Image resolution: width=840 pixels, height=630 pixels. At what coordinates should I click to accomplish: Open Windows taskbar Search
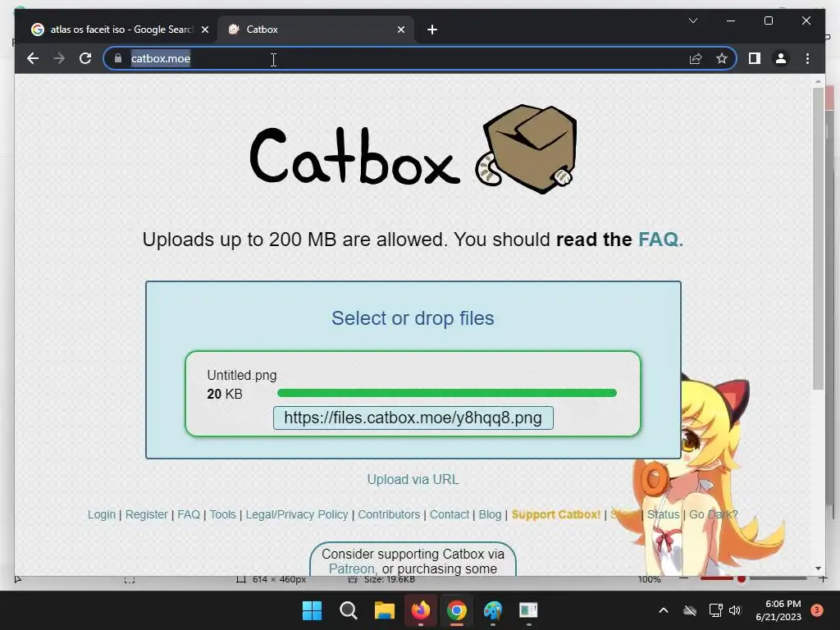[348, 610]
